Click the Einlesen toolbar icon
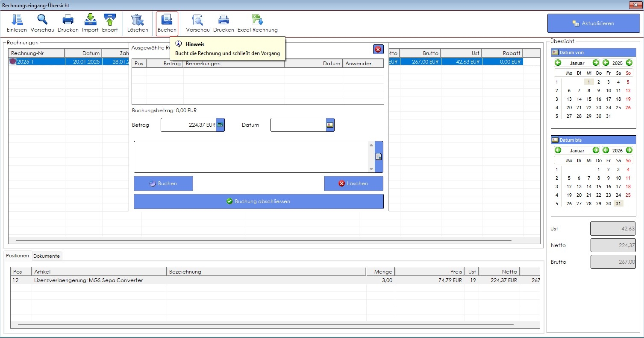This screenshot has height=338, width=644. point(17,23)
